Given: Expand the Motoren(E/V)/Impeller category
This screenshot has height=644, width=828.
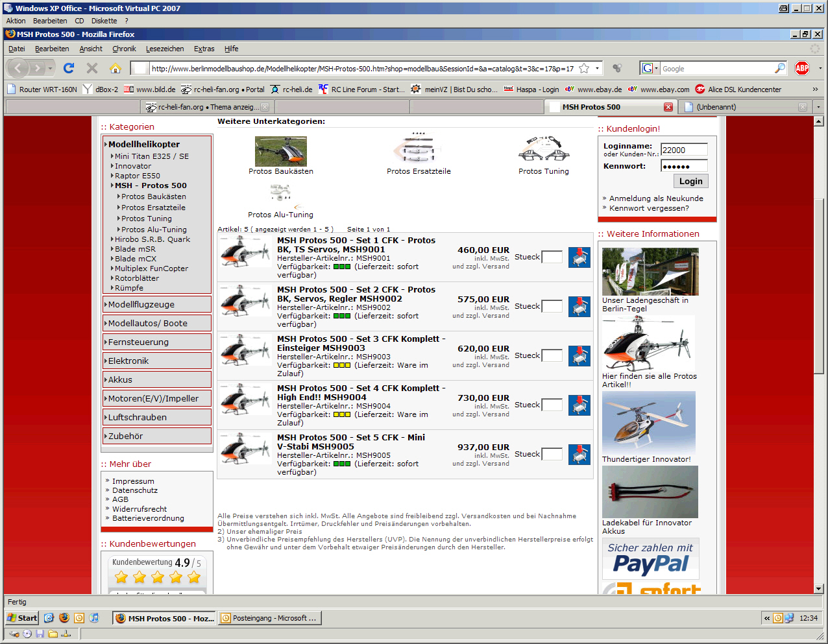Looking at the screenshot, I should click(157, 398).
